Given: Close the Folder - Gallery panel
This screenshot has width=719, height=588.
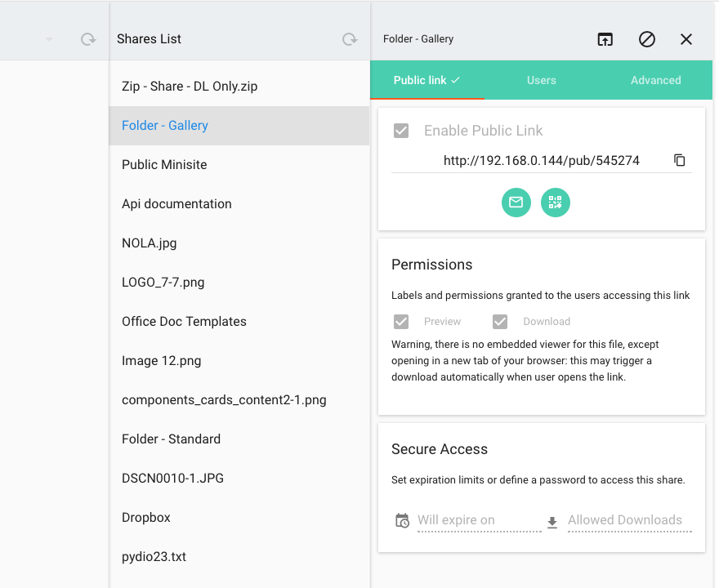Looking at the screenshot, I should pyautogui.click(x=686, y=39).
